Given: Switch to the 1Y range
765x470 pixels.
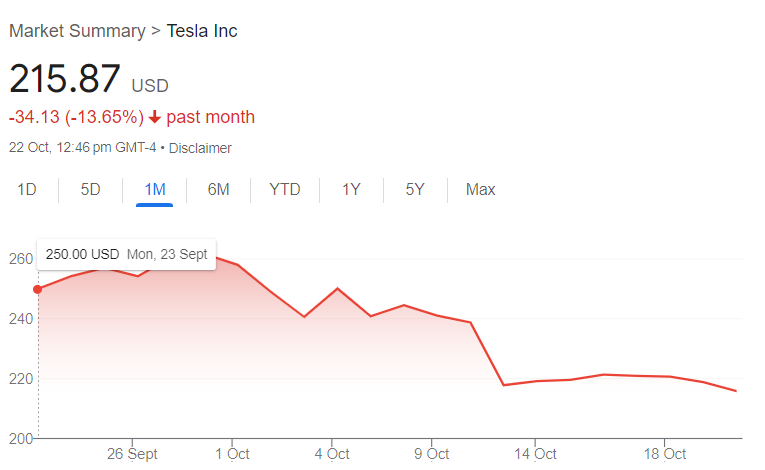Looking at the screenshot, I should [x=351, y=189].
